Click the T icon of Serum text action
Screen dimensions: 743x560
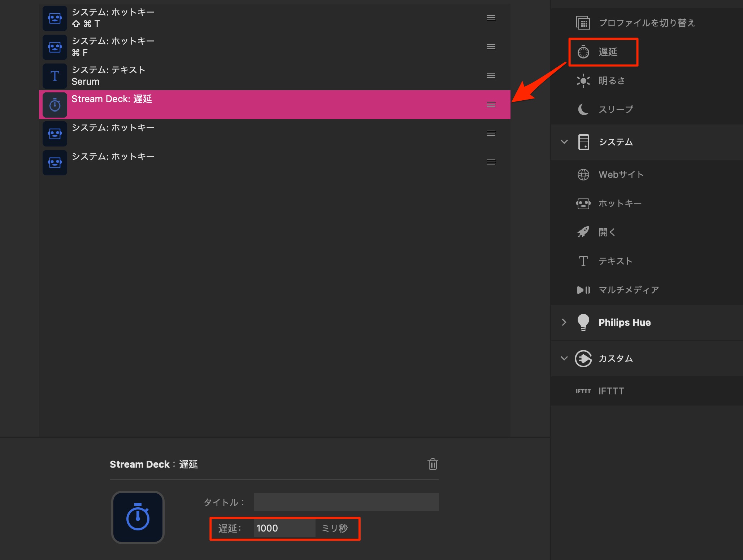pyautogui.click(x=55, y=76)
